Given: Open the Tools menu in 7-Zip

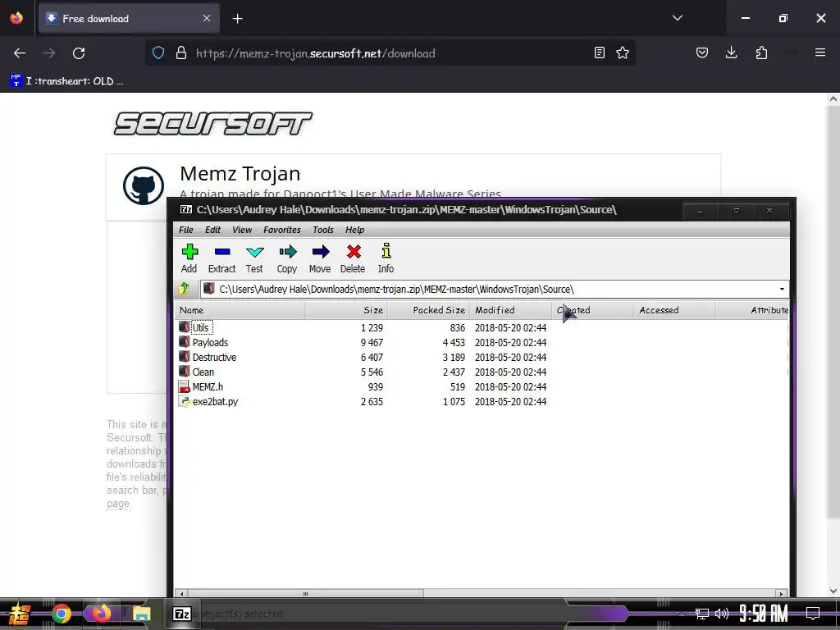Looking at the screenshot, I should pyautogui.click(x=323, y=230).
